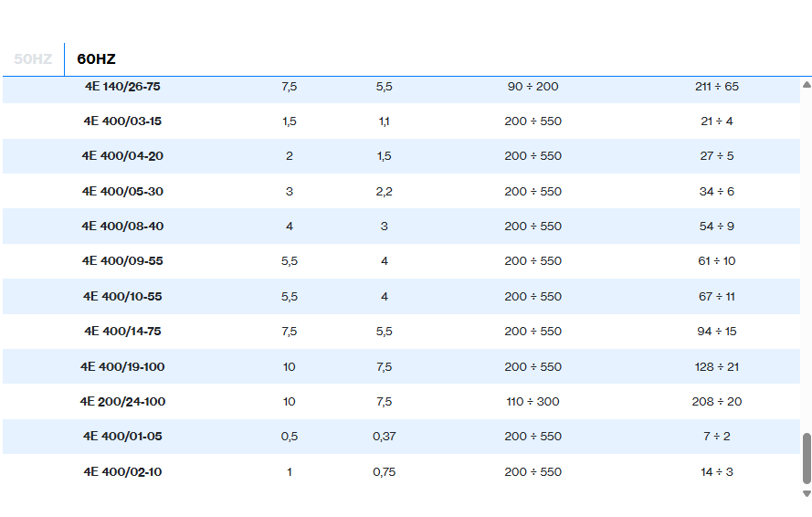Select model 4E 400/19-100
The height and width of the screenshot is (517, 812).
pyautogui.click(x=122, y=367)
